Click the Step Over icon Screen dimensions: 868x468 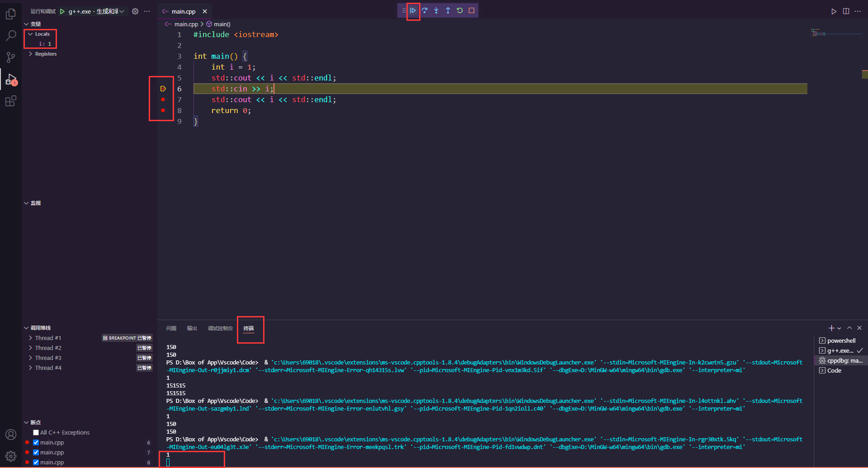425,10
